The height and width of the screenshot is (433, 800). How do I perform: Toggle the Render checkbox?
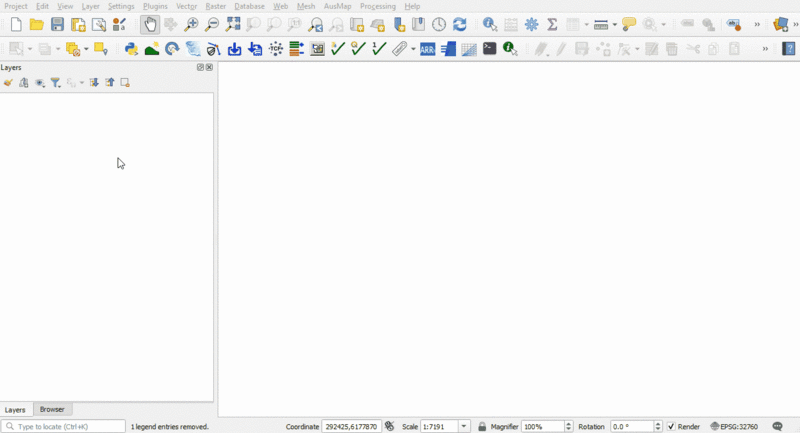[672, 427]
